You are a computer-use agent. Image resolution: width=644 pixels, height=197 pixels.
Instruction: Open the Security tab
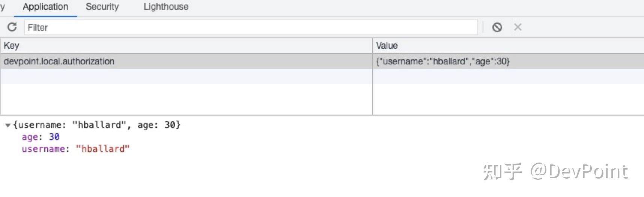coord(102,7)
